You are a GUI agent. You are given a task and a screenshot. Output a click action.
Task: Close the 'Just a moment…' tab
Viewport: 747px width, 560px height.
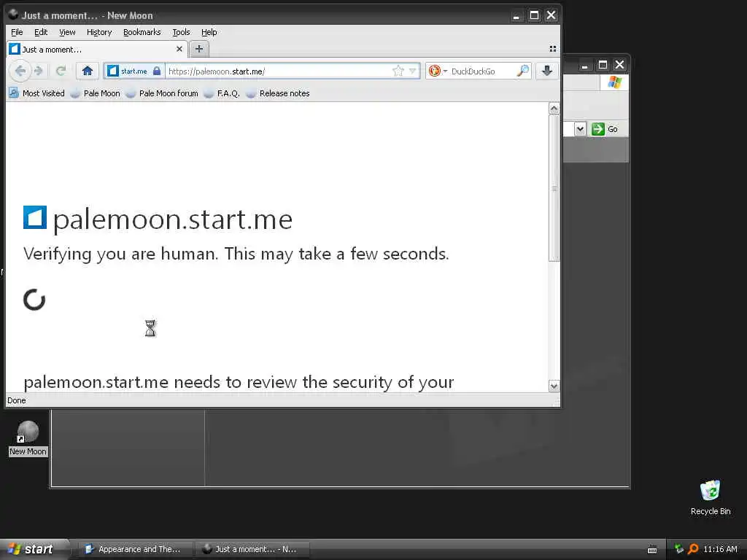point(179,49)
